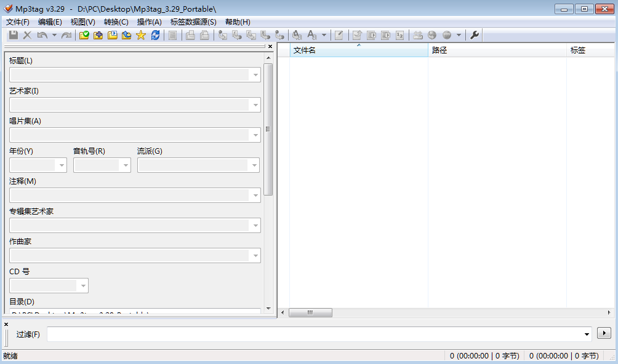Open the 年份(Y) year dropdown

click(x=61, y=165)
